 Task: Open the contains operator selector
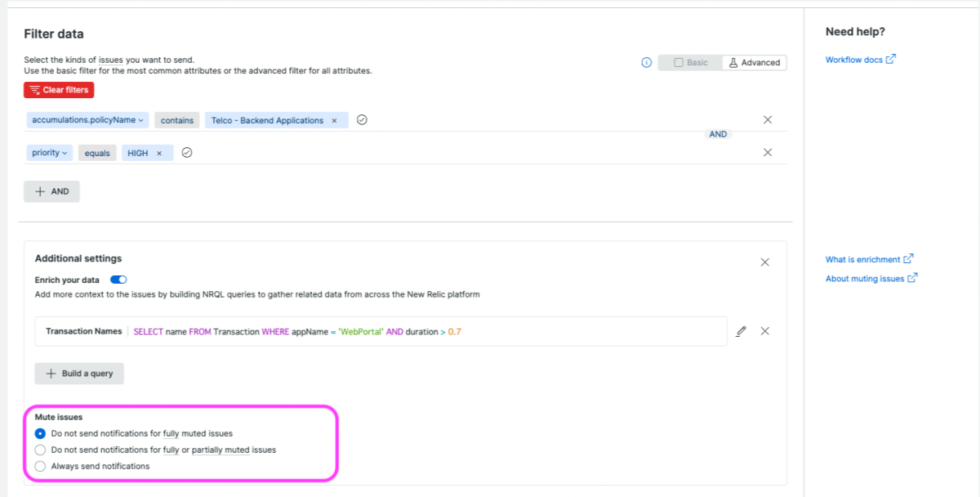pos(177,120)
